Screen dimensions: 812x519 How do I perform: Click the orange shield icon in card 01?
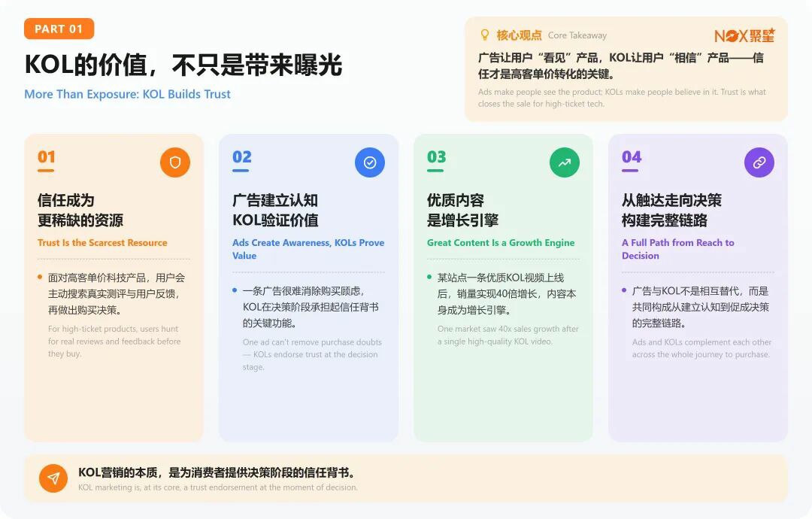(x=175, y=162)
